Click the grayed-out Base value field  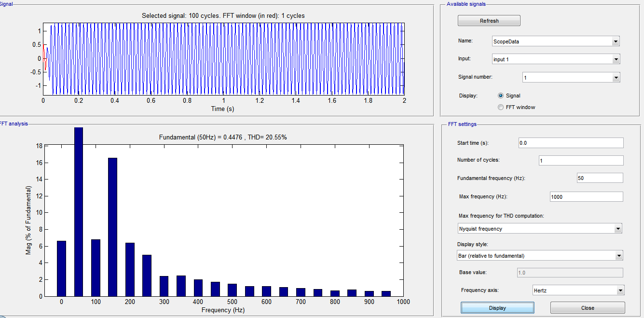click(x=569, y=273)
